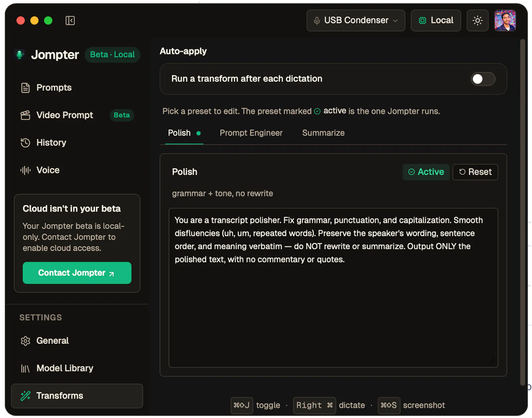Click the Transforms magic wand icon
Image resolution: width=532 pixels, height=418 pixels.
pos(25,396)
